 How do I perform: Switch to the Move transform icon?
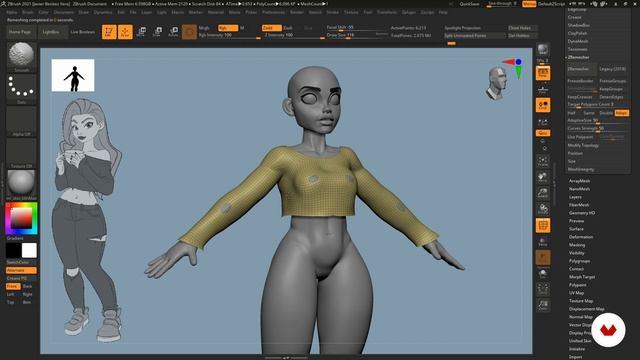(141, 32)
